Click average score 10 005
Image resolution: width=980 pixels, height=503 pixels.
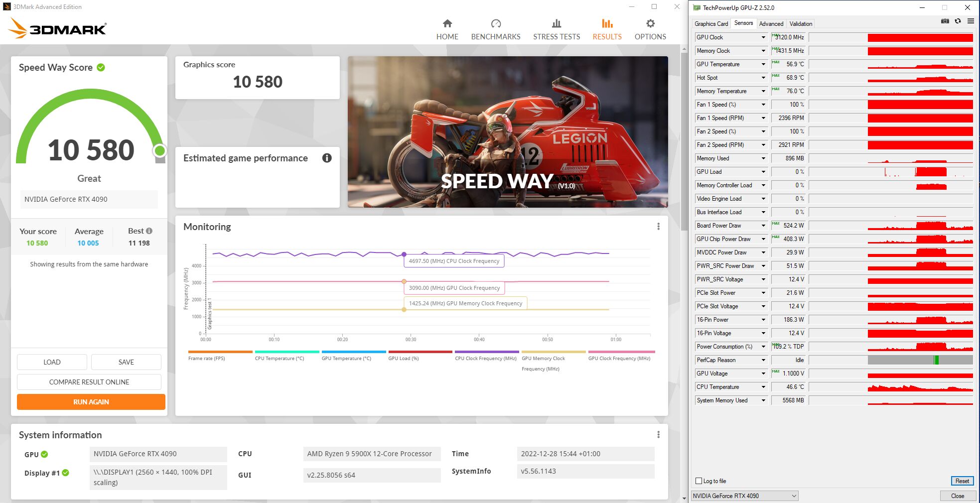88,243
